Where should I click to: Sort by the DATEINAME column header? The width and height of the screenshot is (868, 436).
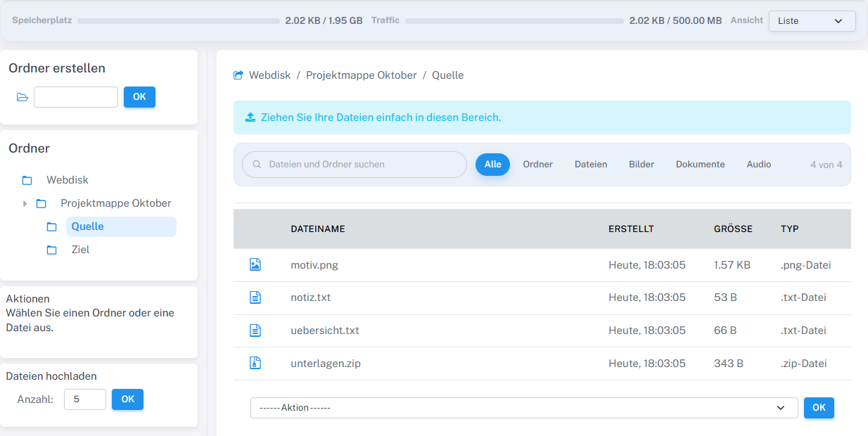318,229
